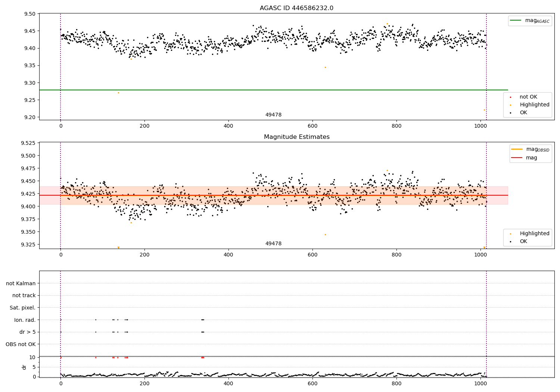Click the 'Ion. rad.' axis label
The height and width of the screenshot is (392, 560).
pos(25,320)
